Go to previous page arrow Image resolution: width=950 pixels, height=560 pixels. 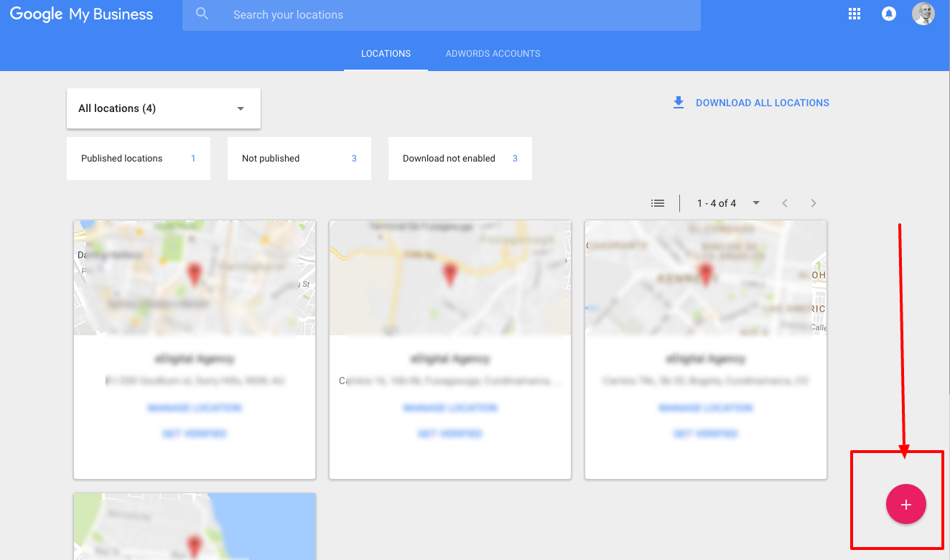click(x=785, y=203)
